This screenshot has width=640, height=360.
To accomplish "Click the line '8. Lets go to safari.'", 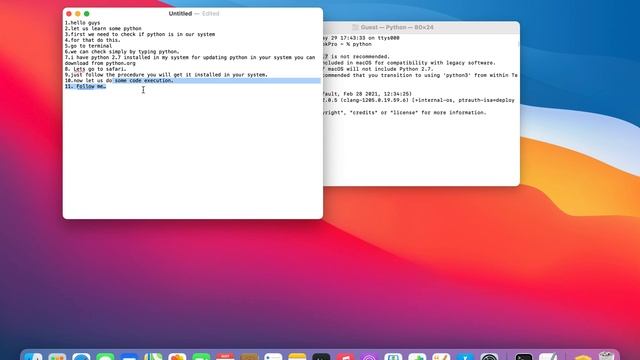I will [x=96, y=69].
